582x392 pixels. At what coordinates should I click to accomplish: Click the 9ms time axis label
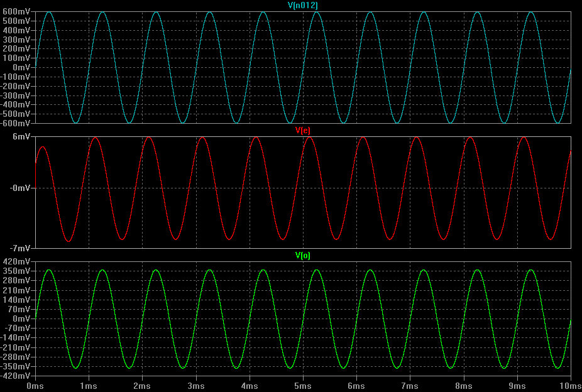click(517, 386)
